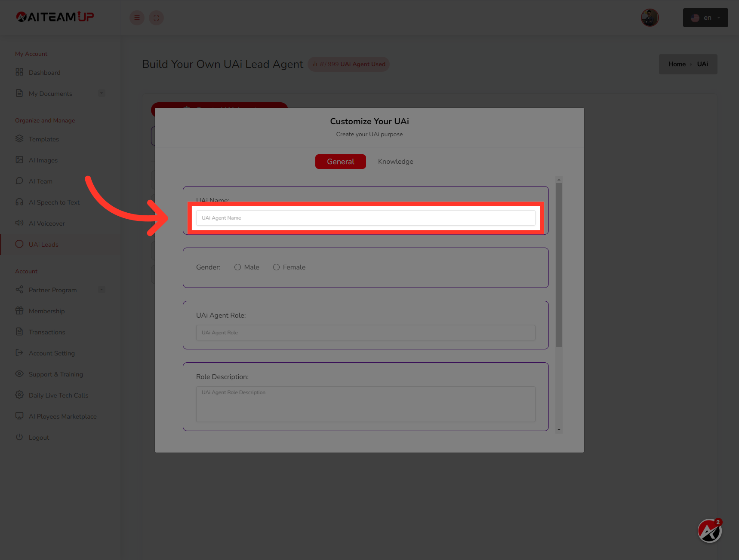Screen dimensions: 739x560
Task: Click the Dashboard grid icon
Action: (19, 72)
